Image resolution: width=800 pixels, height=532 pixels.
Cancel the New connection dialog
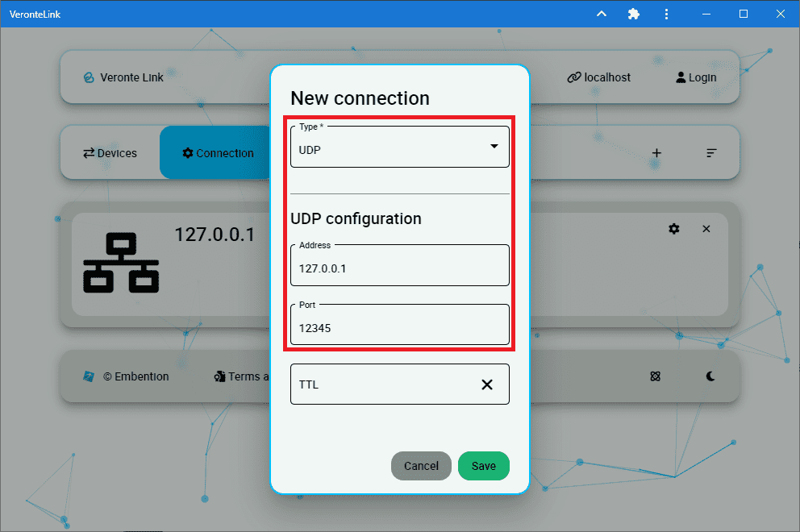[421, 466]
